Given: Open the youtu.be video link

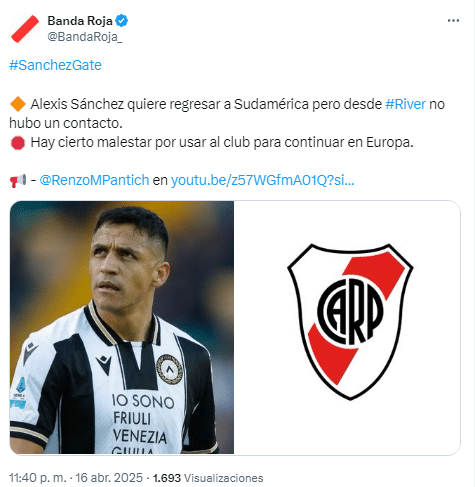Looking at the screenshot, I should point(262,180).
